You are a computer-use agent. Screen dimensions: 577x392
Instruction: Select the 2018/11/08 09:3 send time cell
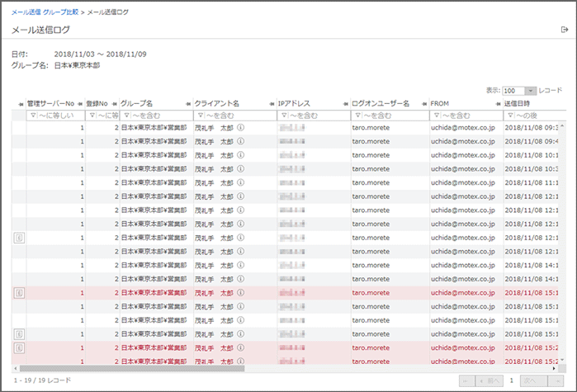(x=532, y=128)
